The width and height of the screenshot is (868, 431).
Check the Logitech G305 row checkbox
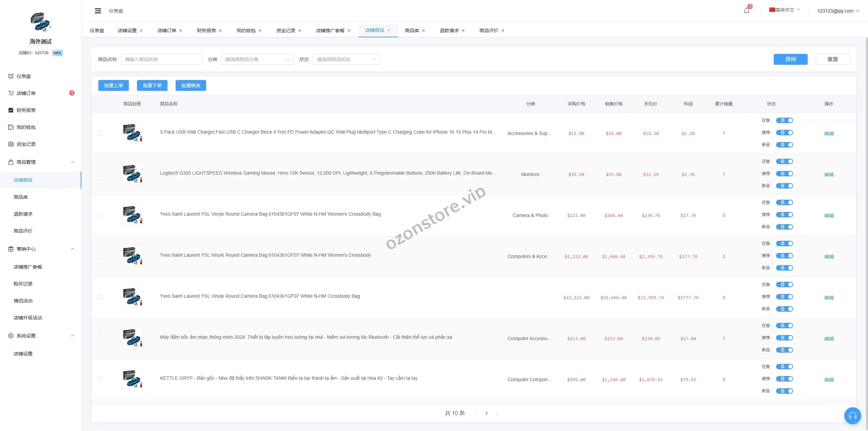pos(100,174)
